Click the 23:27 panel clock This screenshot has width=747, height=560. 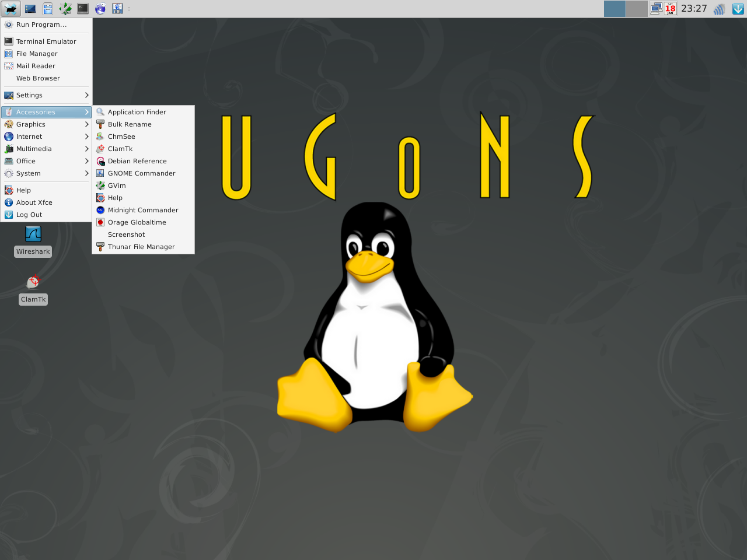(694, 9)
